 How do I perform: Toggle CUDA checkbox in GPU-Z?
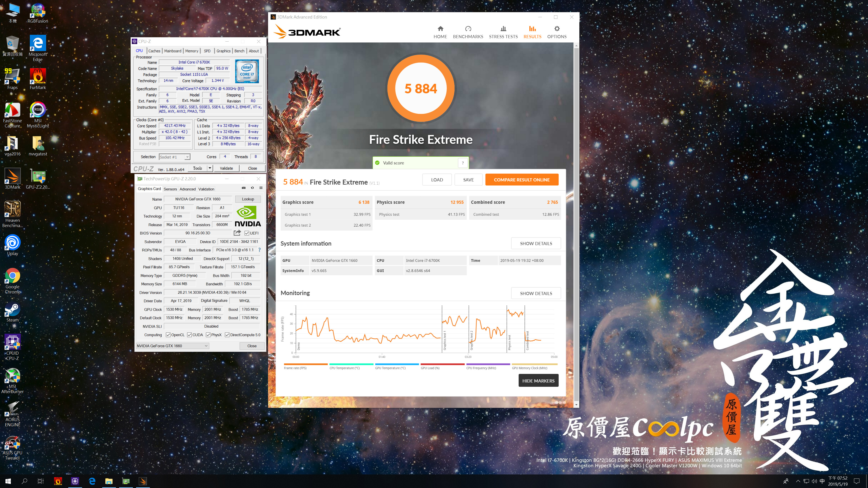tap(189, 335)
